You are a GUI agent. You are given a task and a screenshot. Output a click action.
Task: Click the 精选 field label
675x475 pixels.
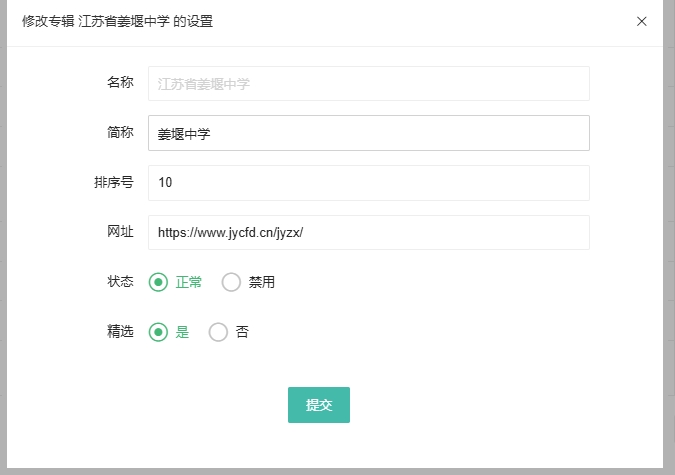click(120, 332)
